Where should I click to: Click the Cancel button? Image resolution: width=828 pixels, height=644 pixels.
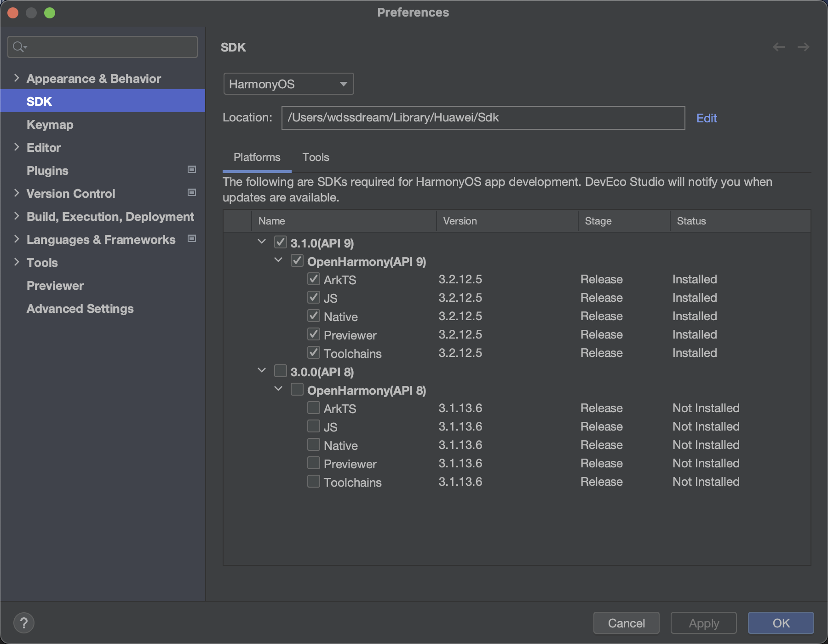(x=626, y=623)
